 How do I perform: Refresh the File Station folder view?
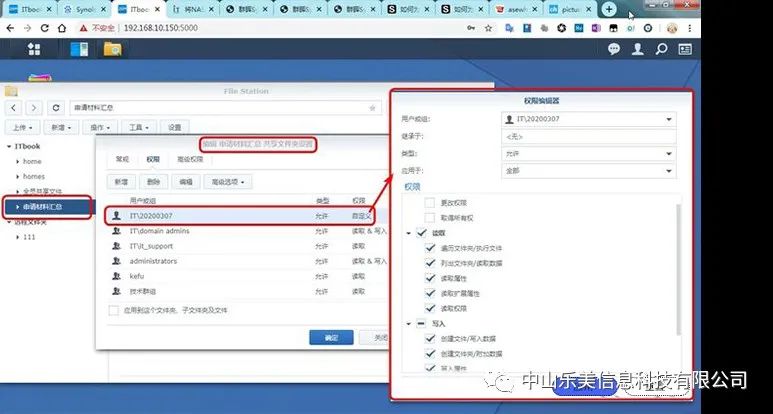56,107
